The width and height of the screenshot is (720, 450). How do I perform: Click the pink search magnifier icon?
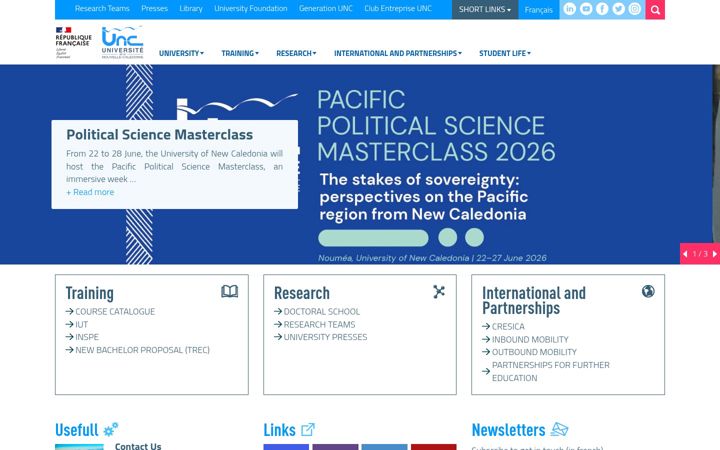655,10
